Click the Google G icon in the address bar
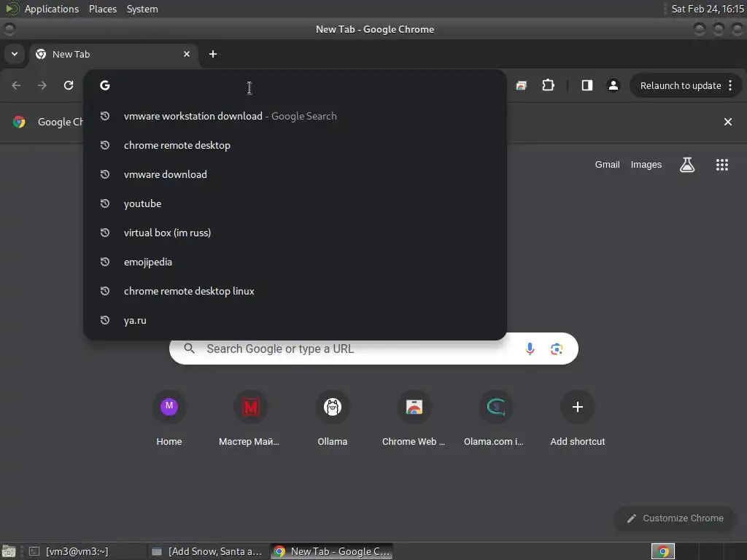Image resolution: width=747 pixels, height=560 pixels. [x=105, y=85]
